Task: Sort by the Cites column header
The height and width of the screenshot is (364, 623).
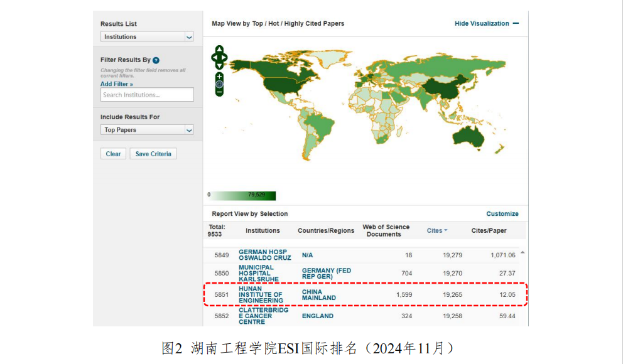Action: (x=436, y=230)
